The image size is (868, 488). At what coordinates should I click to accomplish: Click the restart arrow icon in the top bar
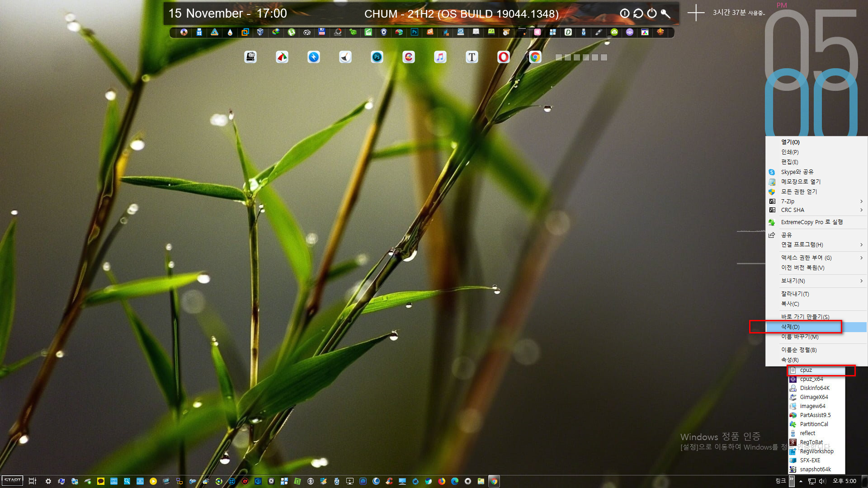638,14
